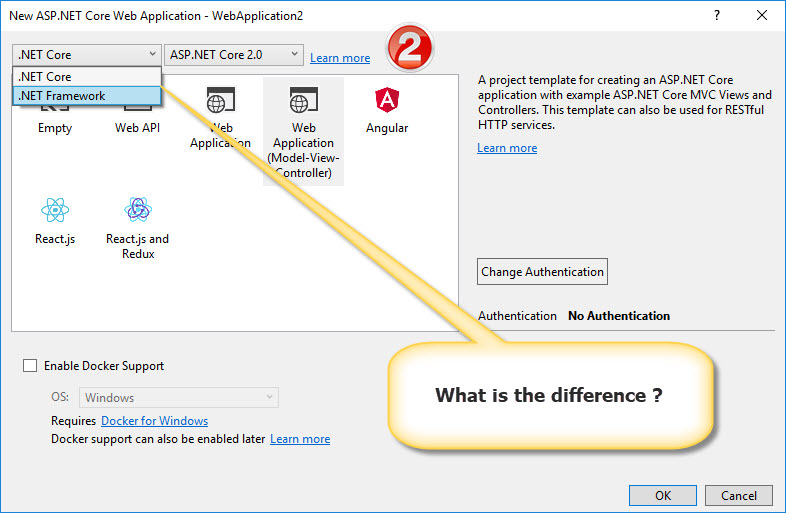Open Learn more link under template description
The width and height of the screenshot is (786, 513).
coord(507,148)
